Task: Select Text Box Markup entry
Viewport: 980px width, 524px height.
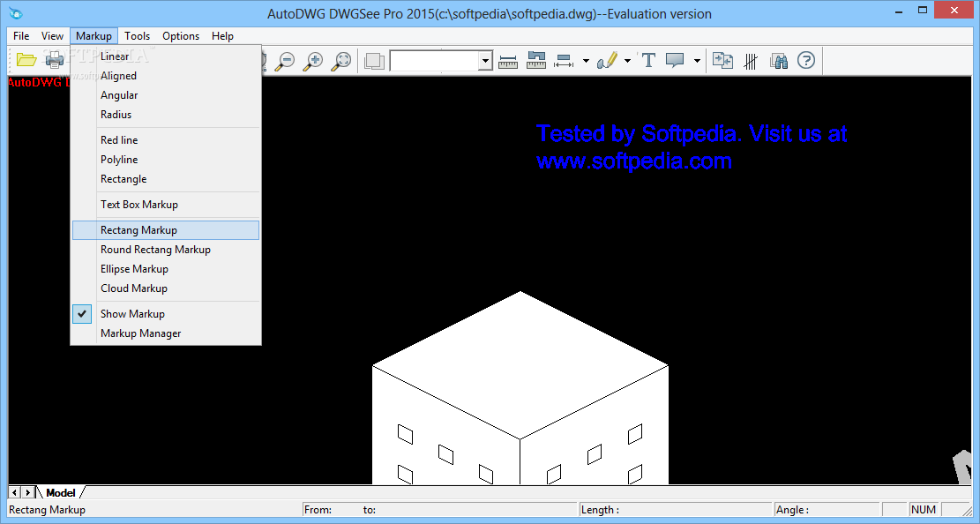Action: click(x=166, y=205)
